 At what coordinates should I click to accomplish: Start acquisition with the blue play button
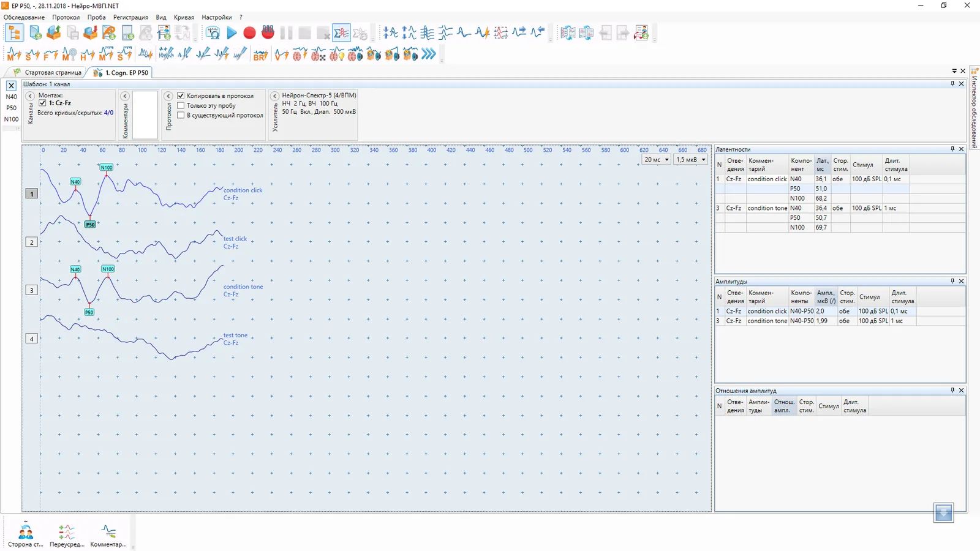(232, 33)
